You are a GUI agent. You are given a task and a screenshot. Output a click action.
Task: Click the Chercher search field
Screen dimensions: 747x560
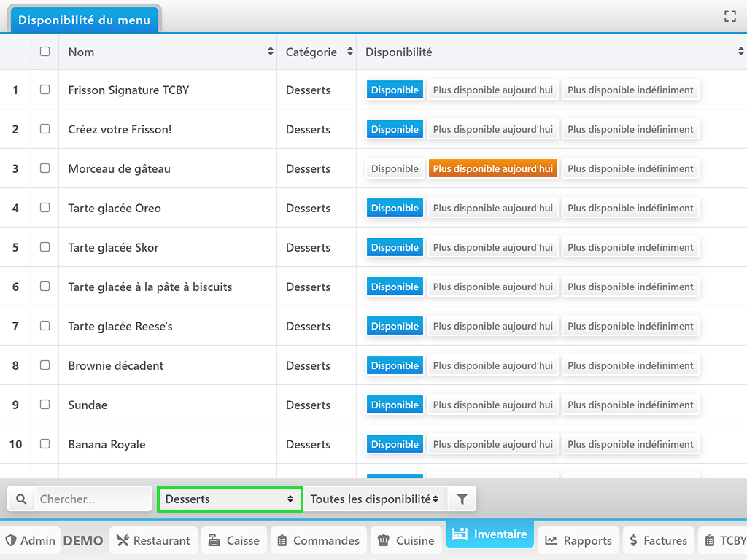coord(92,499)
